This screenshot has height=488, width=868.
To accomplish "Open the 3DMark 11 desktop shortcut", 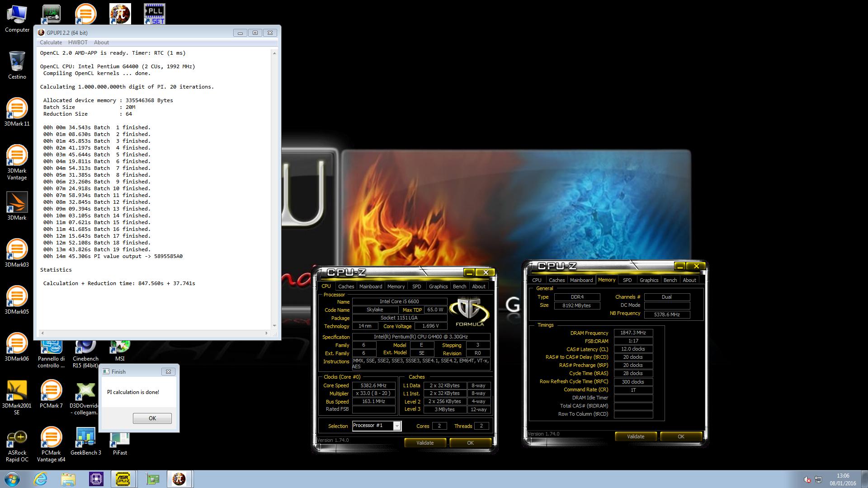I will [17, 112].
